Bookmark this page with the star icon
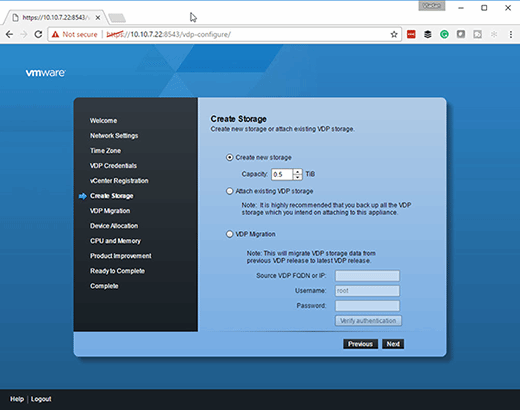This screenshot has width=520, height=410. (394, 34)
